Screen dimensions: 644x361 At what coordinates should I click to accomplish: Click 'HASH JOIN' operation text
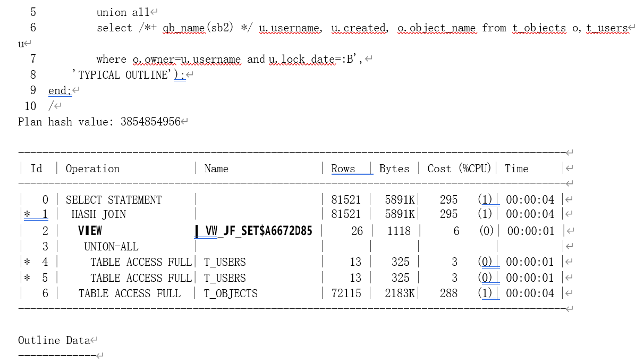pos(99,214)
